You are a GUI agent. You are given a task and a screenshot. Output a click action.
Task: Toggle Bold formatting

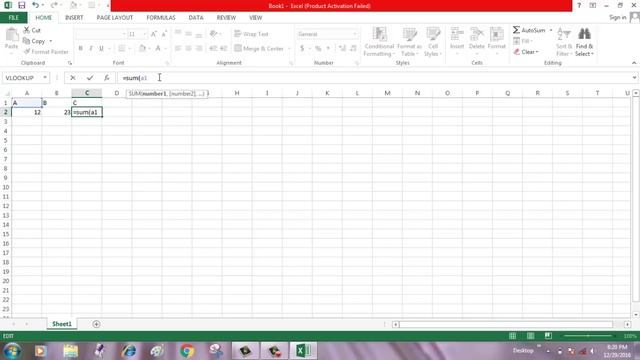81,49
